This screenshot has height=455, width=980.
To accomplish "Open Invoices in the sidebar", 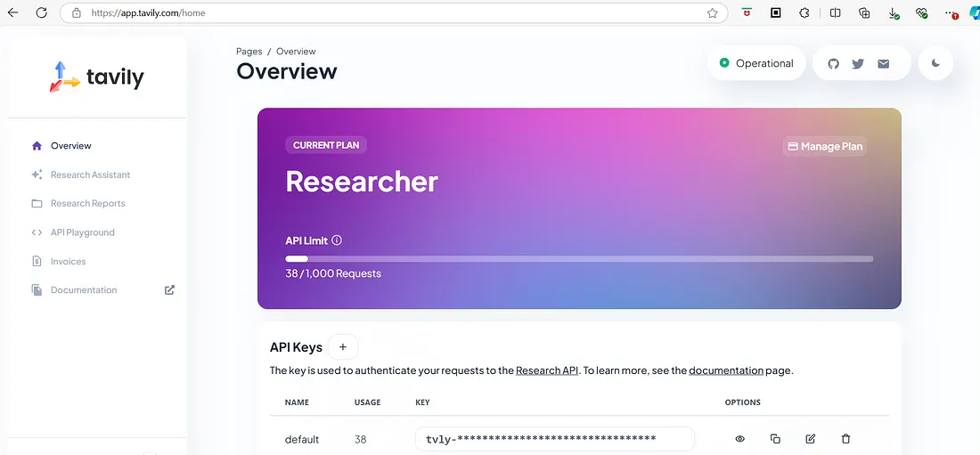I will click(68, 261).
